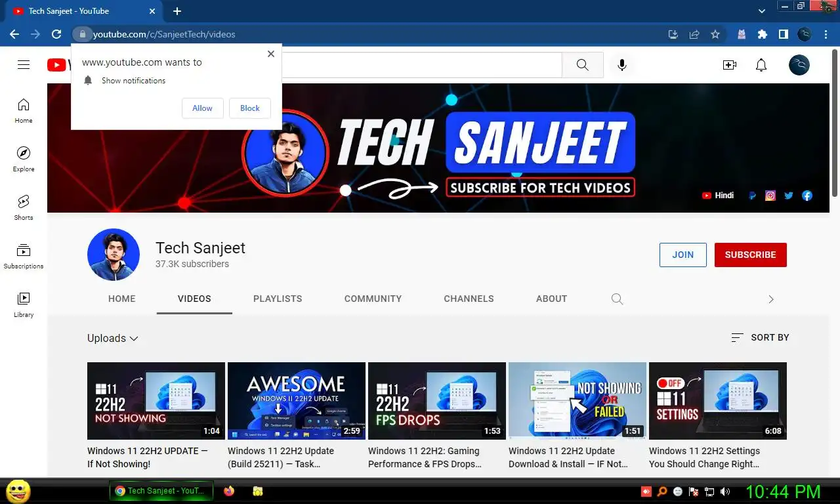Start voice search with the microphone
This screenshot has width=840, height=504.
pos(622,65)
